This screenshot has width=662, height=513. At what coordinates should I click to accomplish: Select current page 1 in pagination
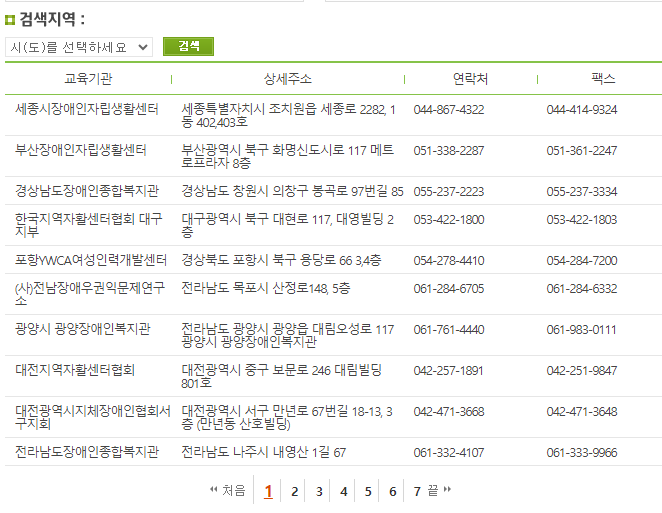pos(268,491)
